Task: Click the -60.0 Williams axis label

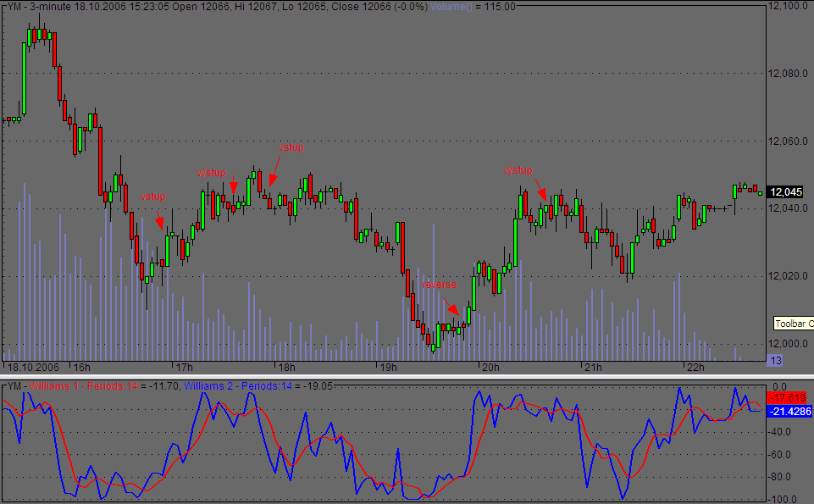Action: coord(780,455)
